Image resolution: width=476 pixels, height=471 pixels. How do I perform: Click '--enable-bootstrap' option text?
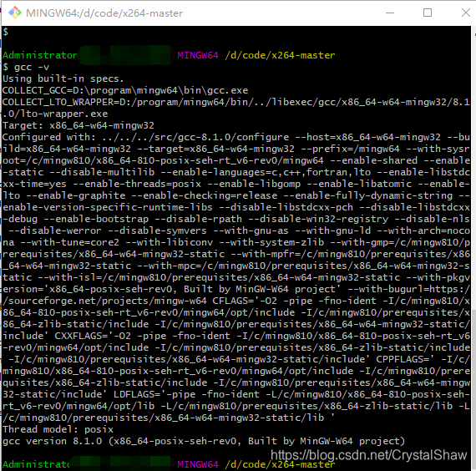[96, 220]
